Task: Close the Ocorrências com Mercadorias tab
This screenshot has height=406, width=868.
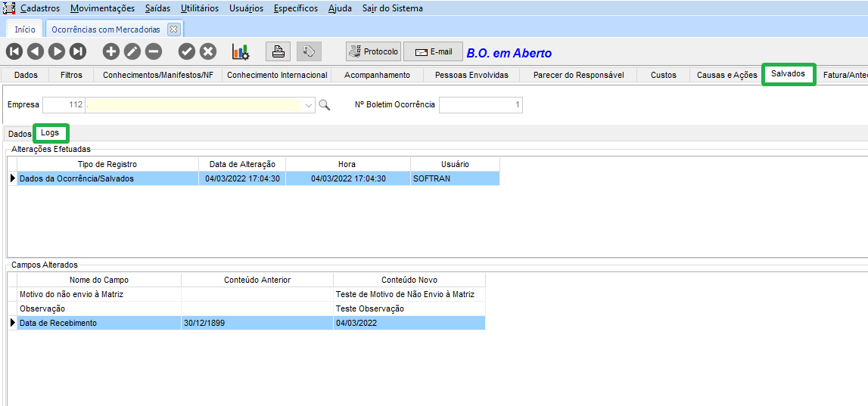Action: click(173, 29)
